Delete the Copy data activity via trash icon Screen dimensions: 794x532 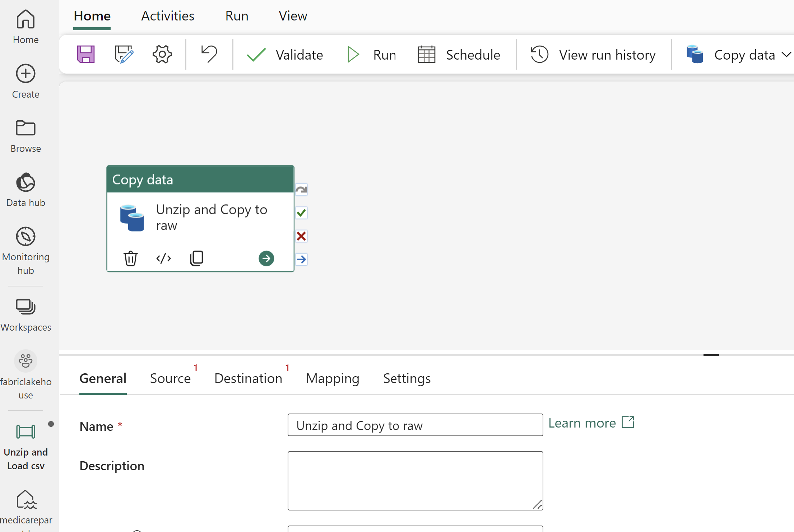coord(130,258)
